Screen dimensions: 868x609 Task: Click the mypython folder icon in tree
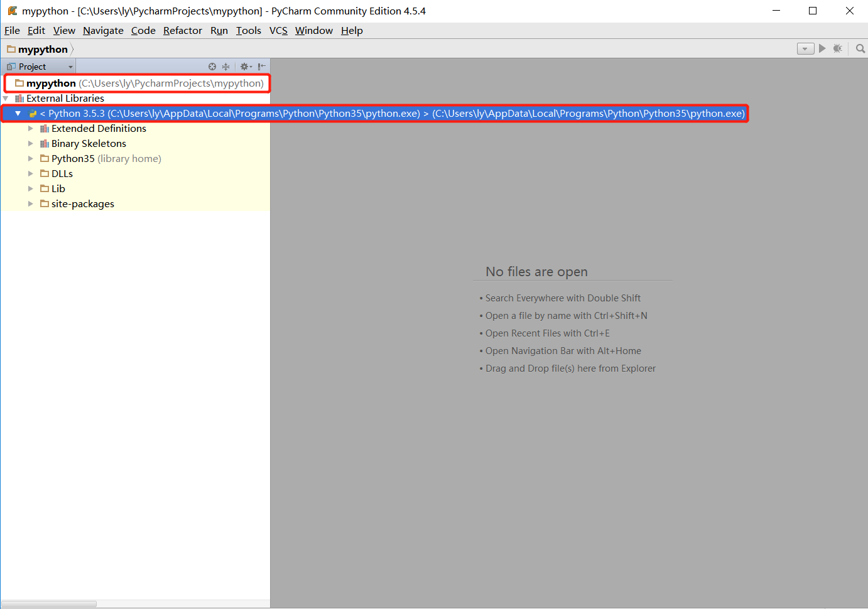(19, 83)
